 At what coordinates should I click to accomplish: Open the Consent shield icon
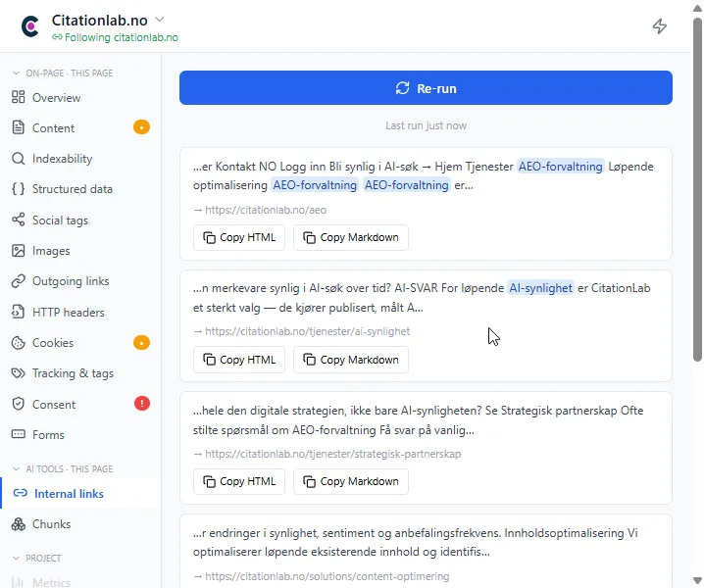coord(18,404)
